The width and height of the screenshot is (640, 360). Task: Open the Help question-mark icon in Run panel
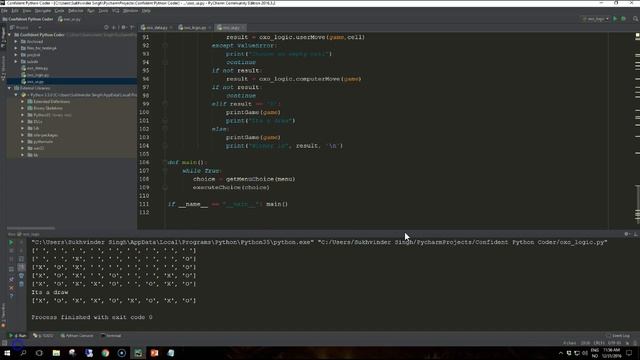click(11, 297)
